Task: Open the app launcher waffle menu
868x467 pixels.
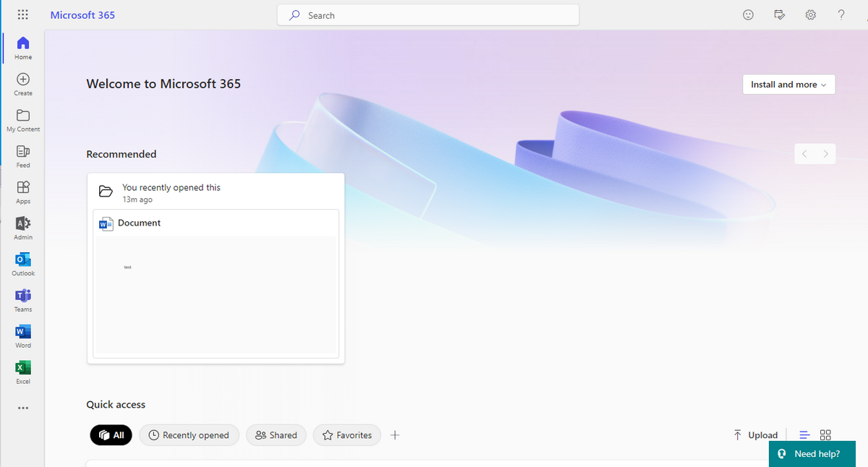Action: click(22, 14)
